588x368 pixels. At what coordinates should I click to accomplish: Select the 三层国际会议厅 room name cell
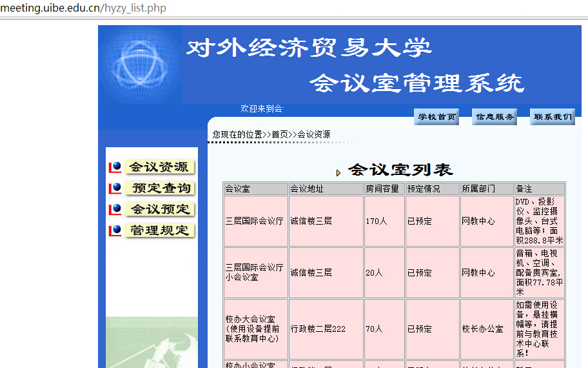tap(256, 221)
